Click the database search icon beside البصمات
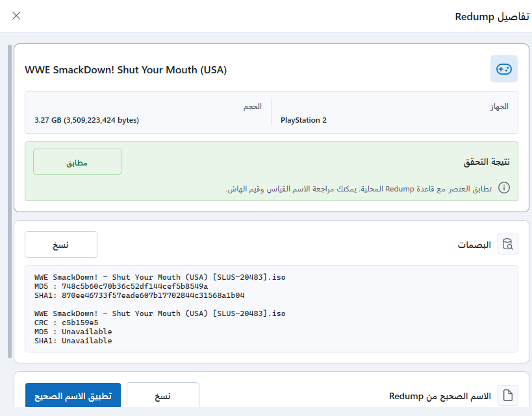This screenshot has height=416, width=532. (507, 244)
